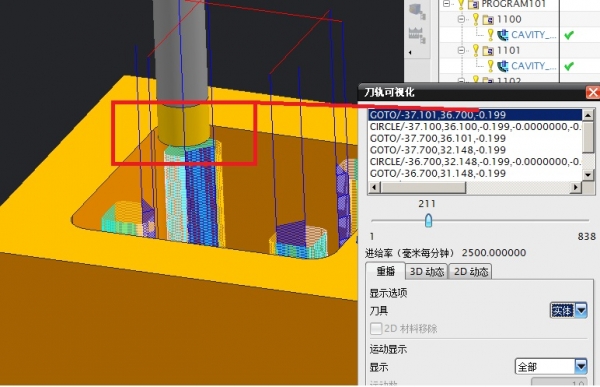The height and width of the screenshot is (387, 600).
Task: Click the folder icon of program 1100
Action: [488, 19]
